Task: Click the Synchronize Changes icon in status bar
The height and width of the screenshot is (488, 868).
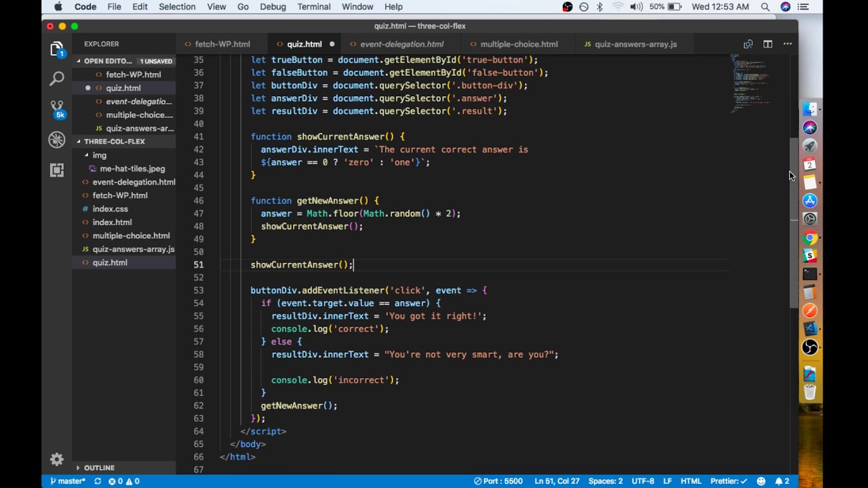Action: 98,481
